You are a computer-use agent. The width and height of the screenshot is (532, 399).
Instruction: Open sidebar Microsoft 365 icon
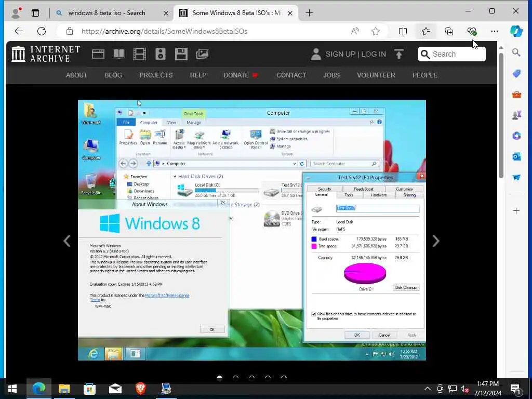point(516,136)
